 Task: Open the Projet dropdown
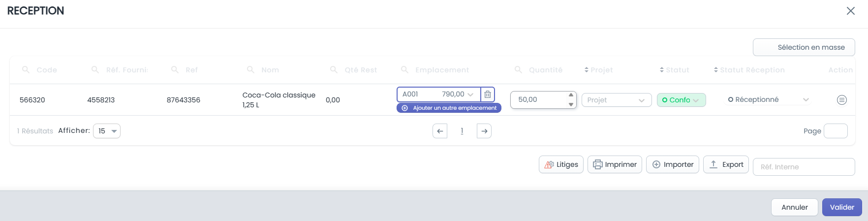pos(617,100)
